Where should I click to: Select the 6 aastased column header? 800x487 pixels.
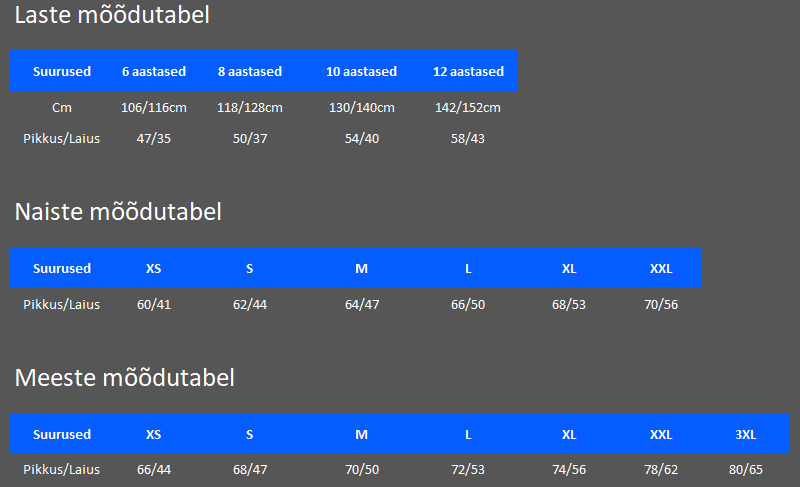[154, 71]
